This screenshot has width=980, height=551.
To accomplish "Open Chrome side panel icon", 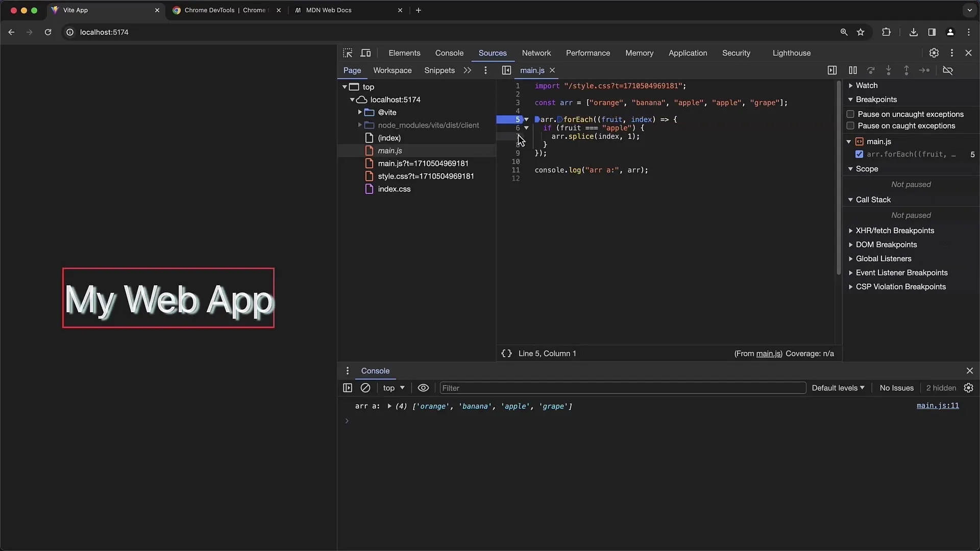I will 932,32.
